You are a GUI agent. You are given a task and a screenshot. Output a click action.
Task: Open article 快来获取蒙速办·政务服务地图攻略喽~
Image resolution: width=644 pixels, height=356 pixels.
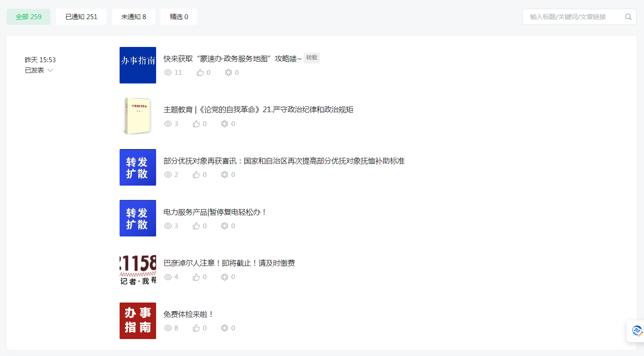[233, 59]
